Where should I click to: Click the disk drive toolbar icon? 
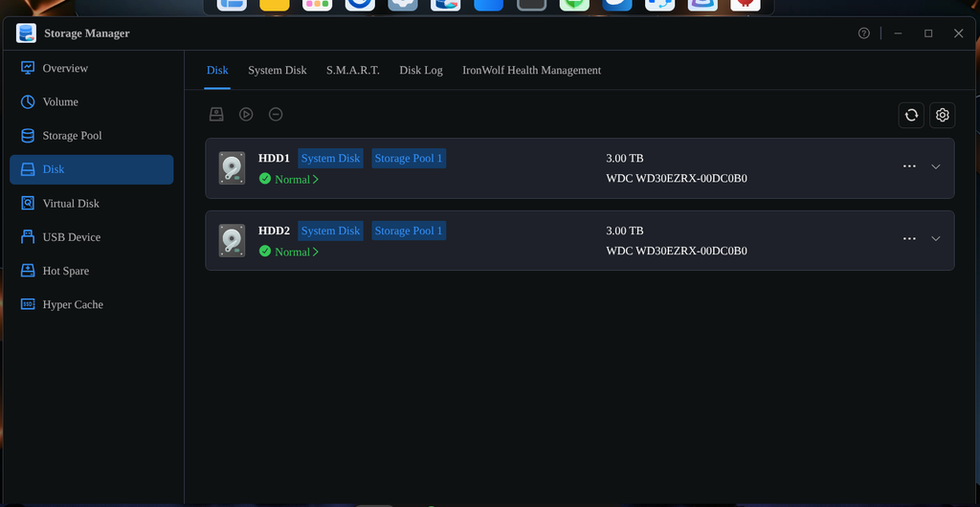(x=216, y=114)
